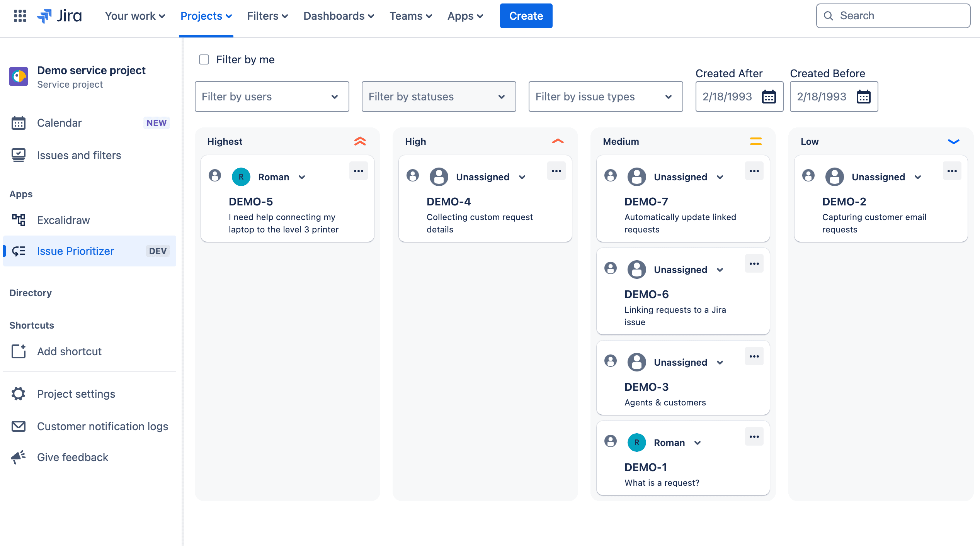Open the Filters menu
The image size is (980, 546).
tap(267, 16)
